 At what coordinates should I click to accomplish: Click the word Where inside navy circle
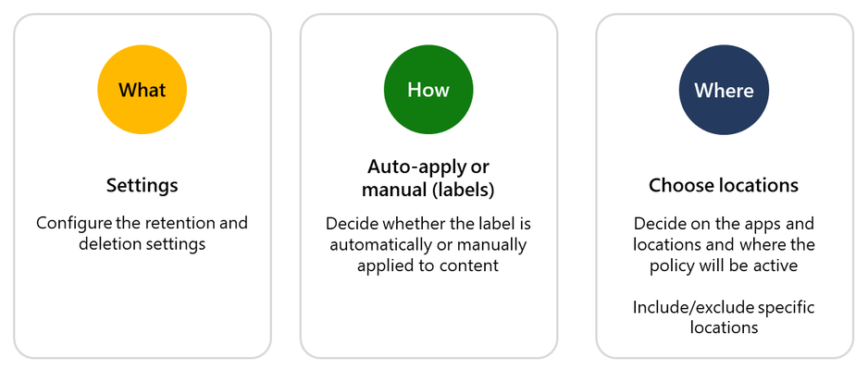(724, 90)
